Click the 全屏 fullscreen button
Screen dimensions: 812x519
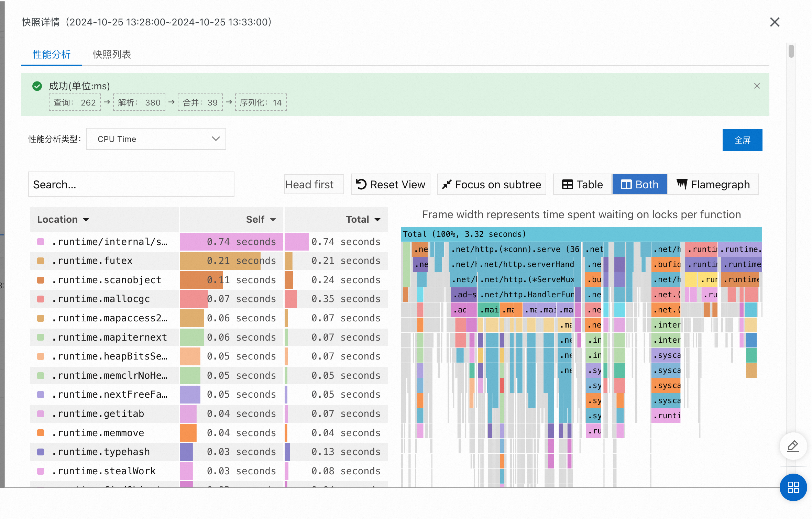click(742, 140)
